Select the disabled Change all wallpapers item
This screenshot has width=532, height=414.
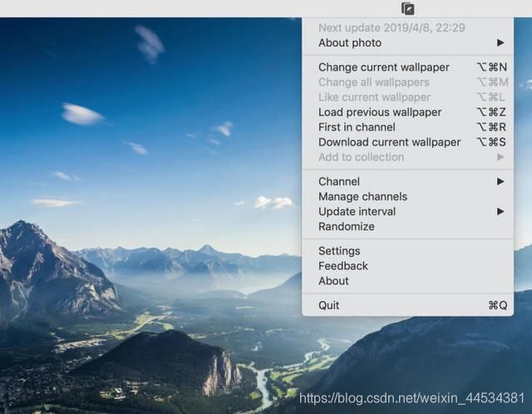click(407, 82)
